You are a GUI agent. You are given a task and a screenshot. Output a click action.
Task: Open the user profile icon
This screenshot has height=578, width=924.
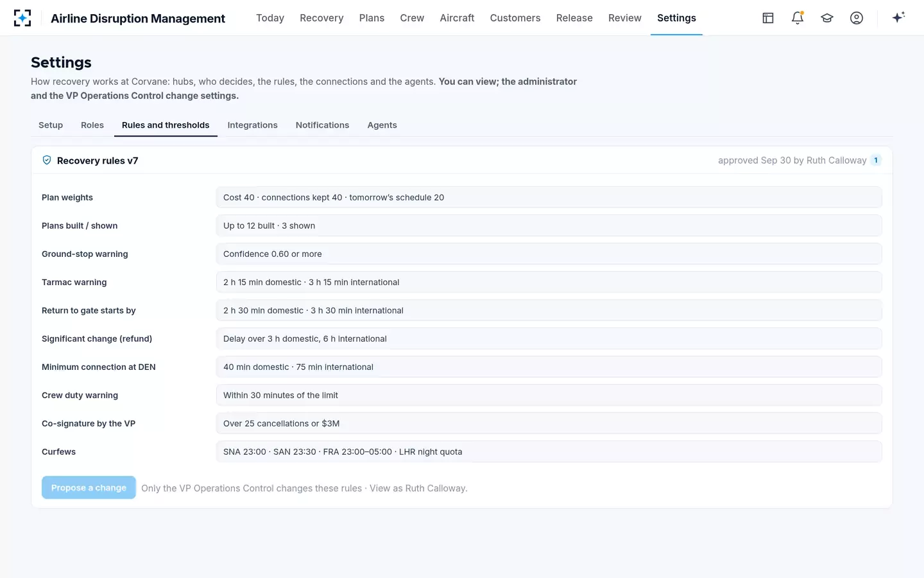point(857,18)
